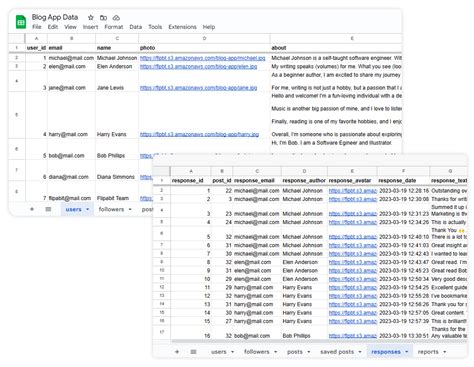Open the View menu
Viewport: 474px width, 367px height.
tap(70, 27)
